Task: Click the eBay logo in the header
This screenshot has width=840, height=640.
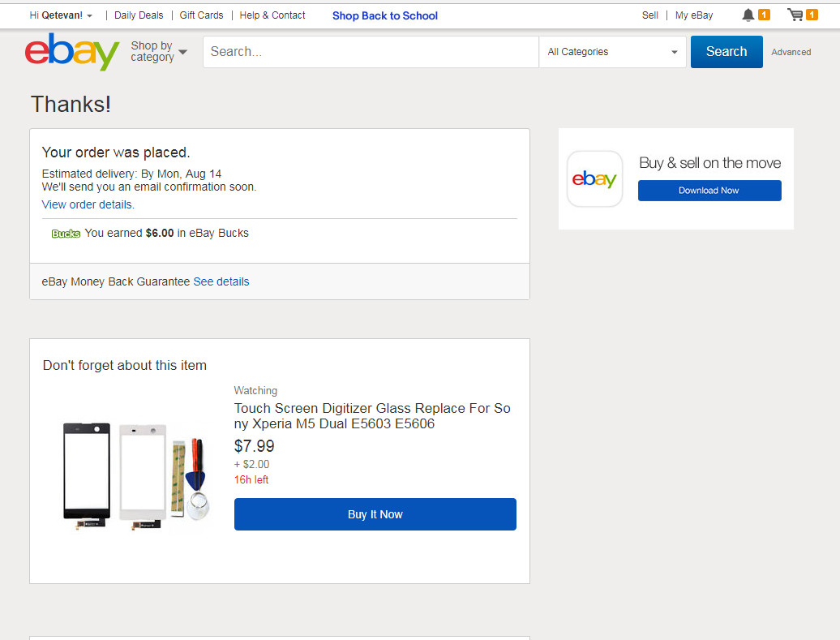Action: point(72,52)
